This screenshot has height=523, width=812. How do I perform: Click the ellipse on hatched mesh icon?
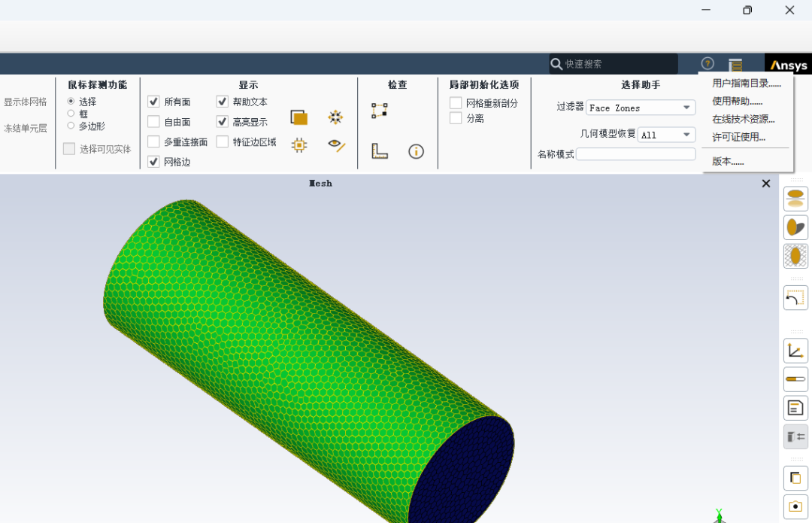tap(795, 256)
